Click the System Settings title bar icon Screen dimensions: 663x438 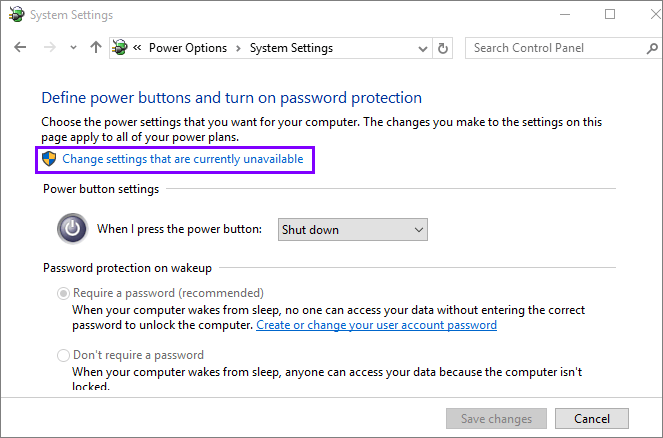(x=16, y=15)
